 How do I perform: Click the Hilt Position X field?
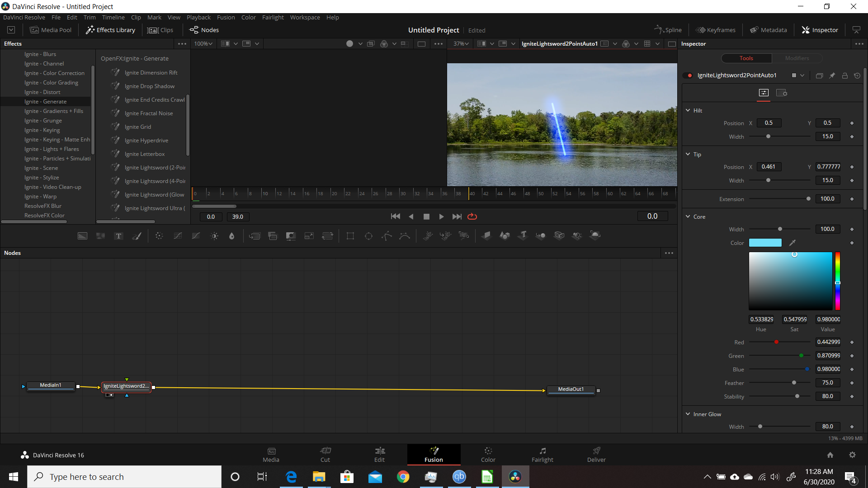pyautogui.click(x=769, y=123)
